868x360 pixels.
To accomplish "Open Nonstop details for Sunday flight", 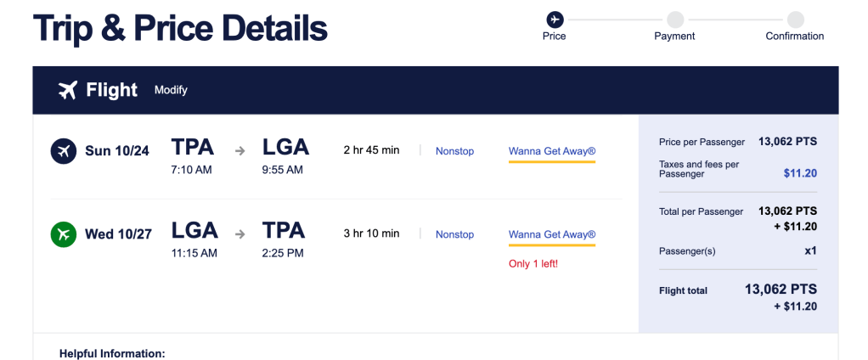I will (x=454, y=151).
